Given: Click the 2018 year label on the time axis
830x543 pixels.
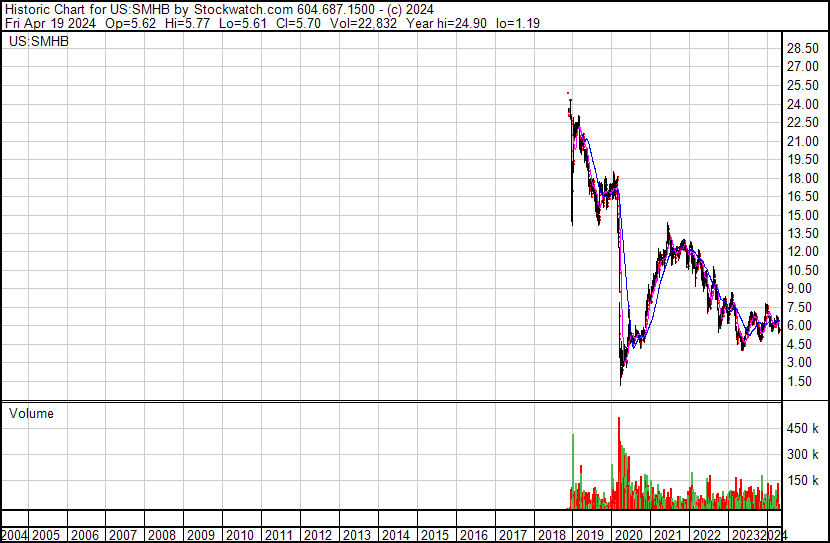Looking at the screenshot, I should point(550,535).
